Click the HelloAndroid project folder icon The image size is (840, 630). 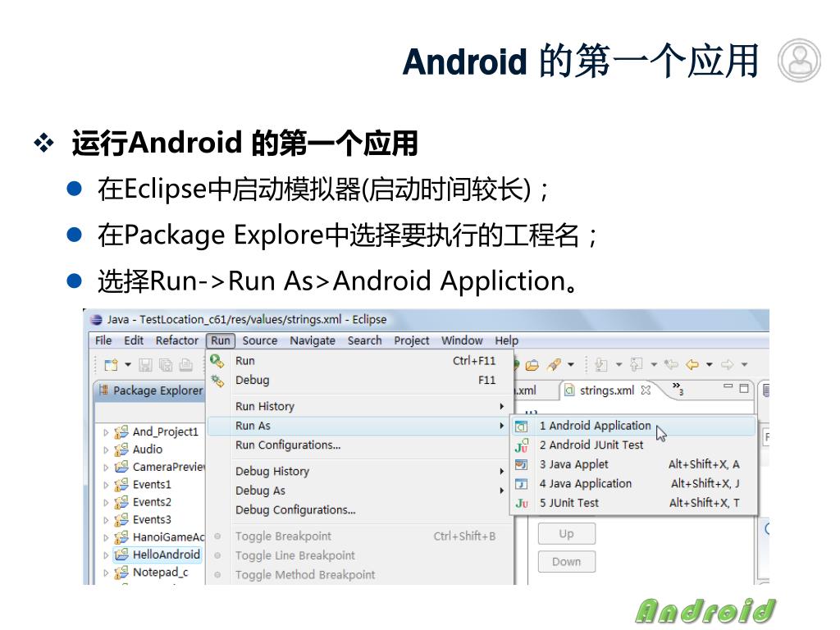coord(121,554)
